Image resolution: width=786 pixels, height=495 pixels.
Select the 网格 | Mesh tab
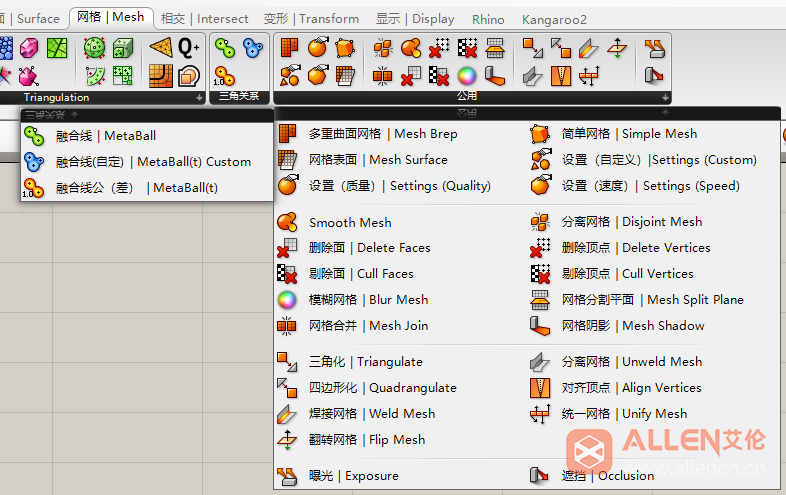coord(111,17)
